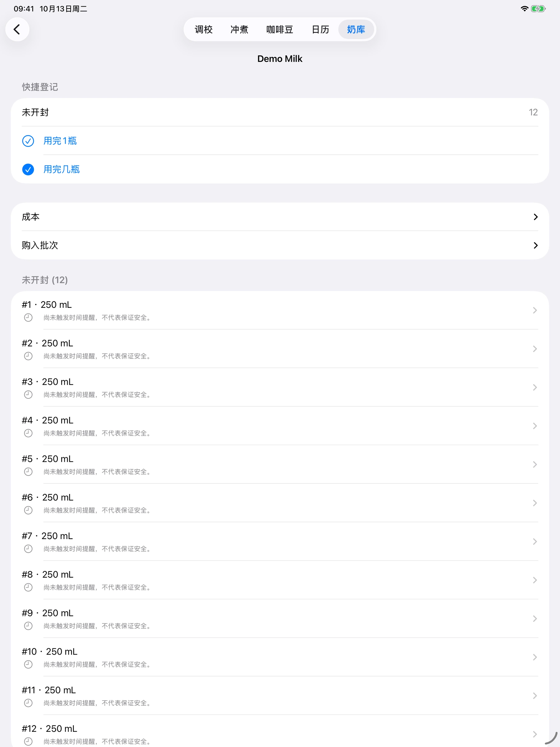
Task: Click the Wi-Fi status icon
Action: [524, 9]
